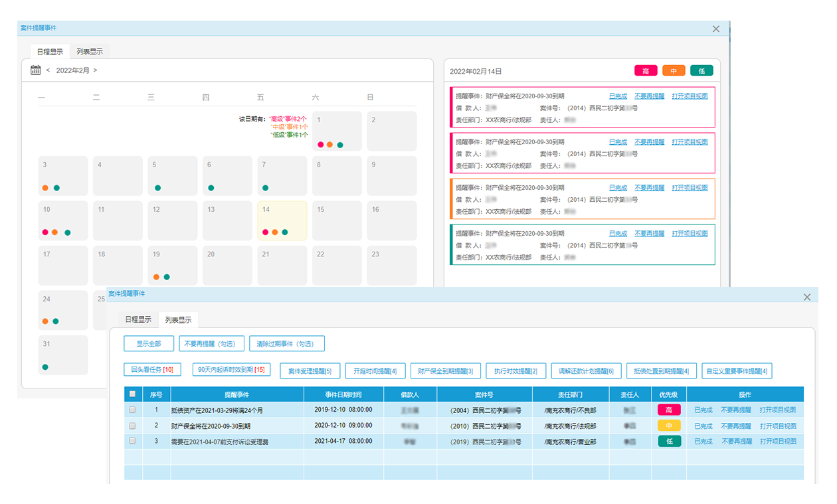The width and height of the screenshot is (837, 504).
Task: Advance to next month with right arrow
Action: tap(95, 70)
